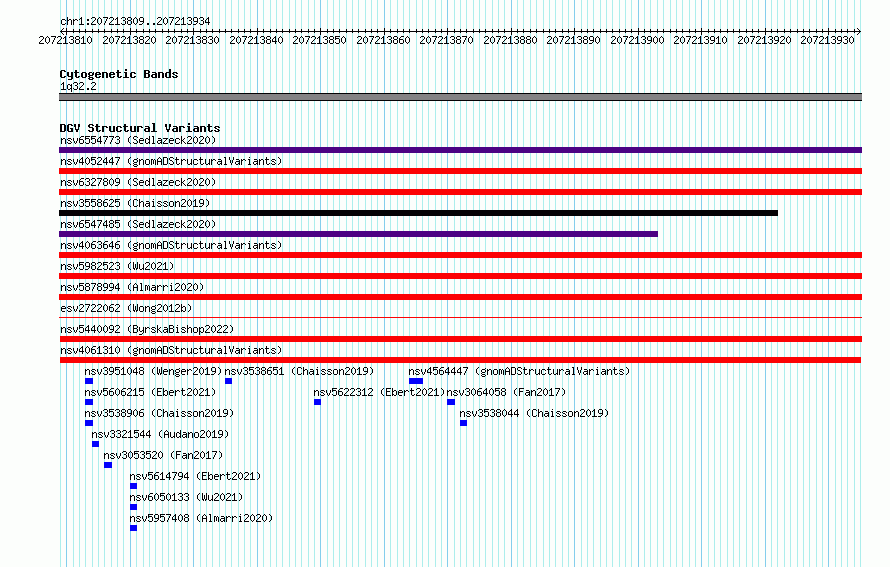Screen dimensions: 890x567
Task: Click the red bar under nsv5982523
Action: coord(460,276)
